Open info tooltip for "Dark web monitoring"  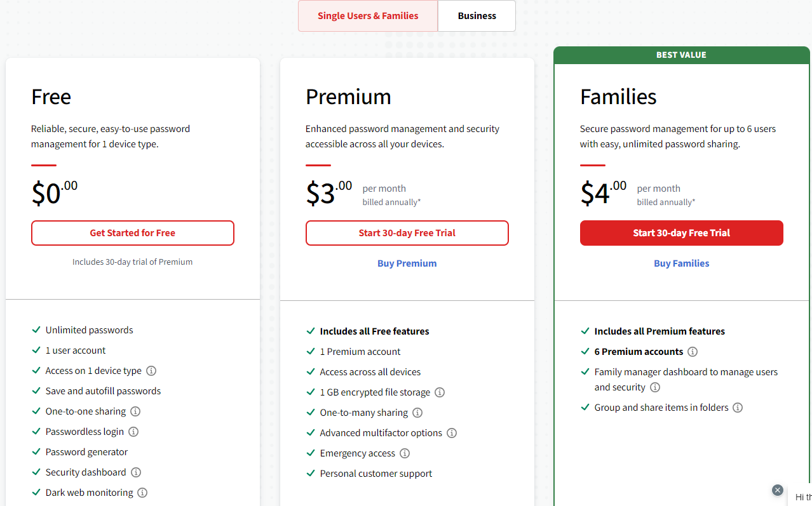(x=143, y=492)
